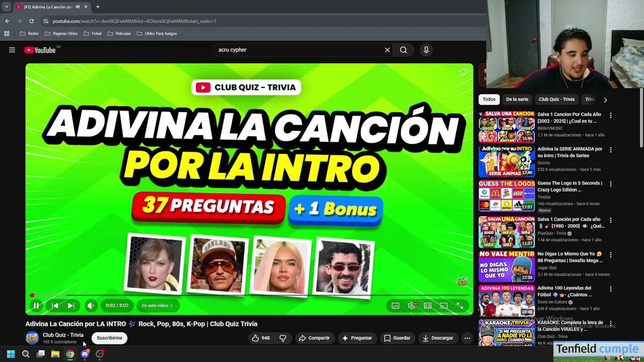Skip to the next video in the player
Viewport: 644px width, 362px height.
[x=71, y=306]
